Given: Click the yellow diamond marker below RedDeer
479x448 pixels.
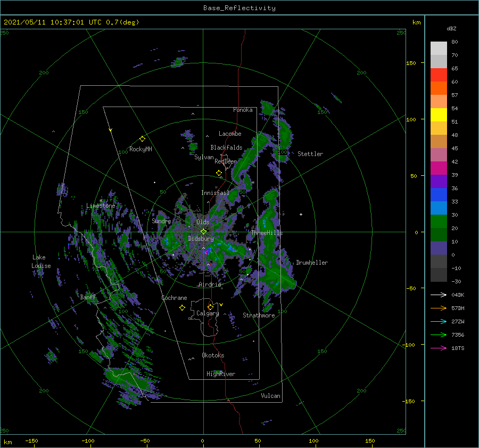Looking at the screenshot, I should coord(219,173).
